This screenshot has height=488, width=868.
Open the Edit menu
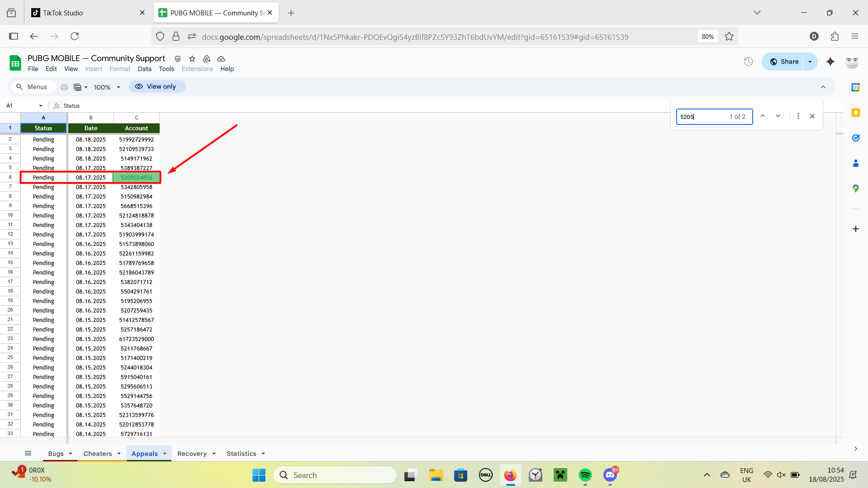51,69
